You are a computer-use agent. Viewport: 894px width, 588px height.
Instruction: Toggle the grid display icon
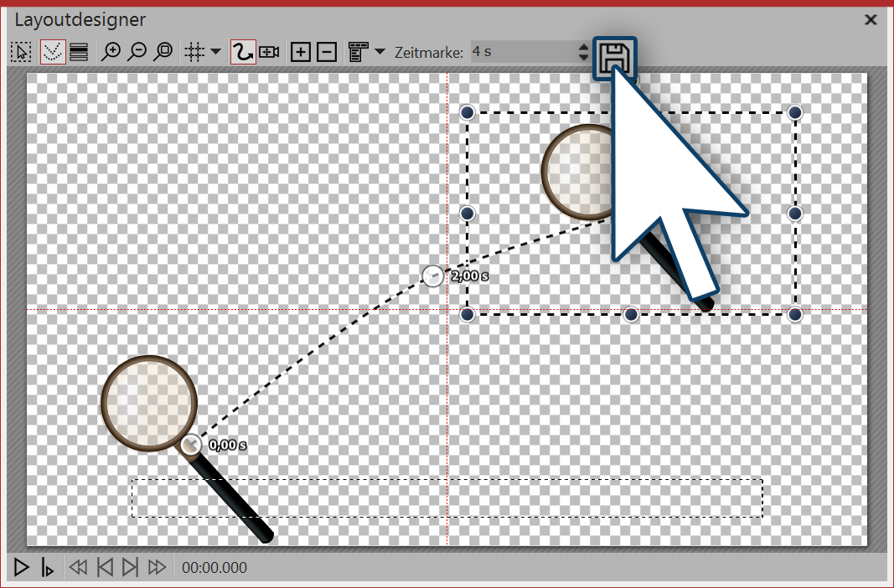pyautogui.click(x=194, y=52)
